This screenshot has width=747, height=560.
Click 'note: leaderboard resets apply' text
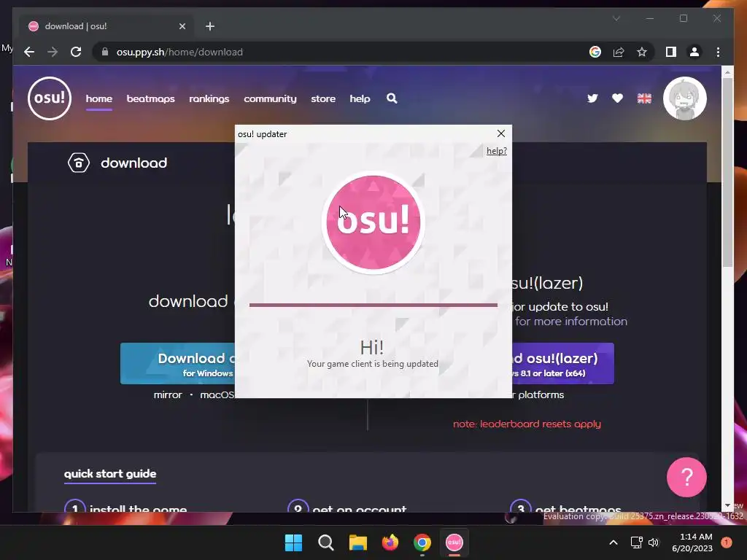527,424
